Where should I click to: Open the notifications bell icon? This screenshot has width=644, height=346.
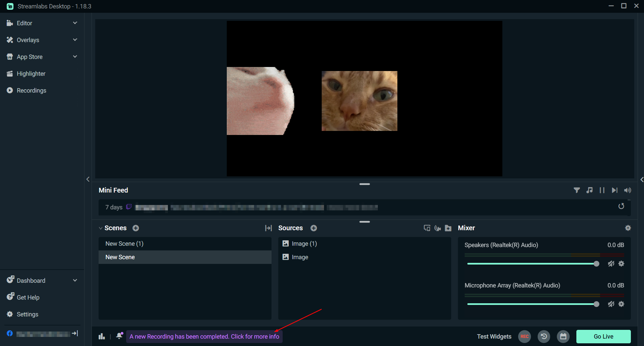pos(119,336)
